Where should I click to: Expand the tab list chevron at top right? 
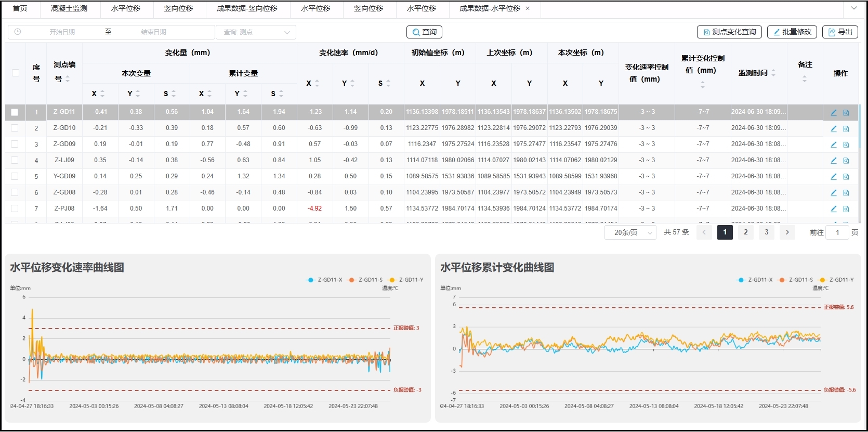pos(854,8)
